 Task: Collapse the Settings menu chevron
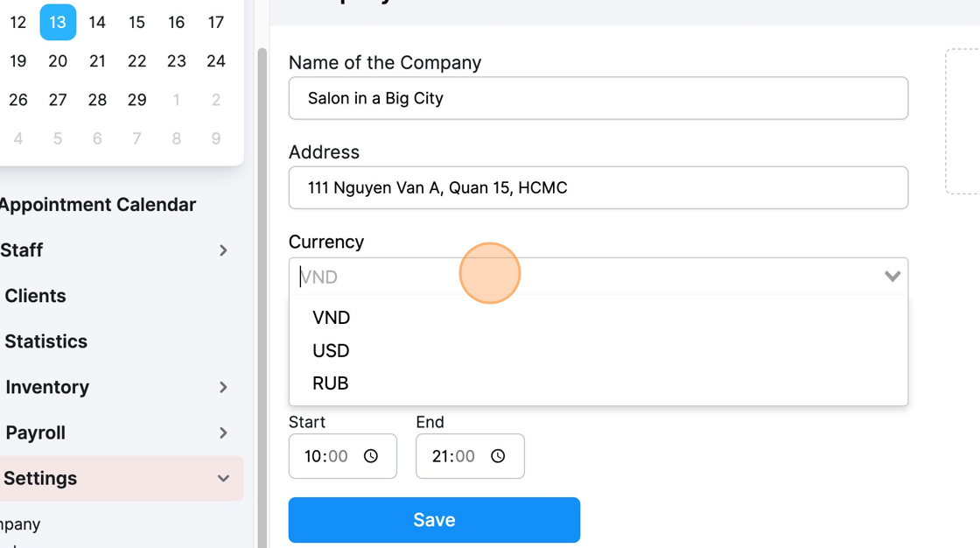223,479
